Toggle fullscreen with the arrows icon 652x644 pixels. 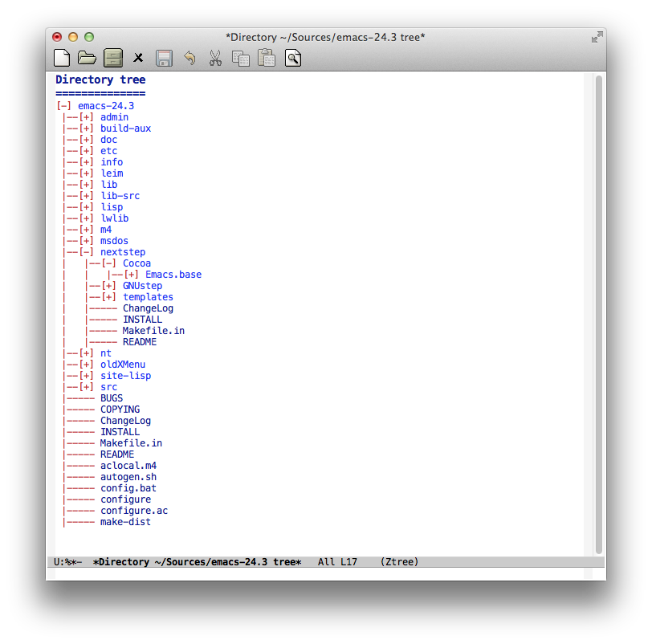point(597,37)
